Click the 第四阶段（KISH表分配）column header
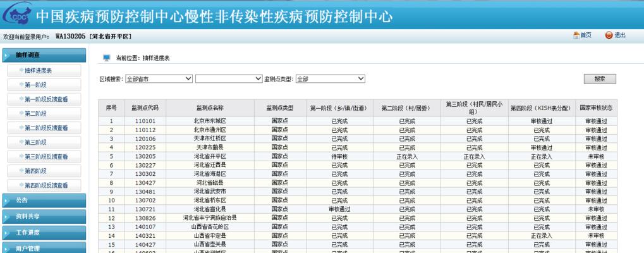This screenshot has width=644, height=253. [x=542, y=108]
